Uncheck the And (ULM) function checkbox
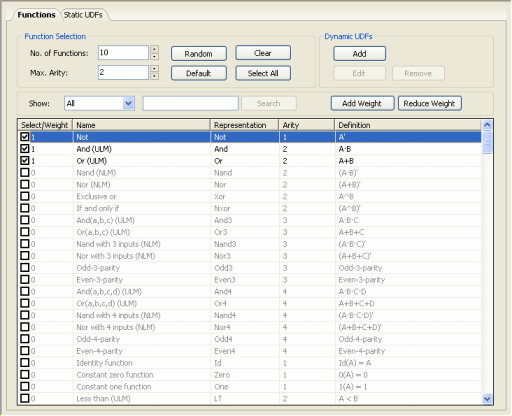 [x=25, y=149]
